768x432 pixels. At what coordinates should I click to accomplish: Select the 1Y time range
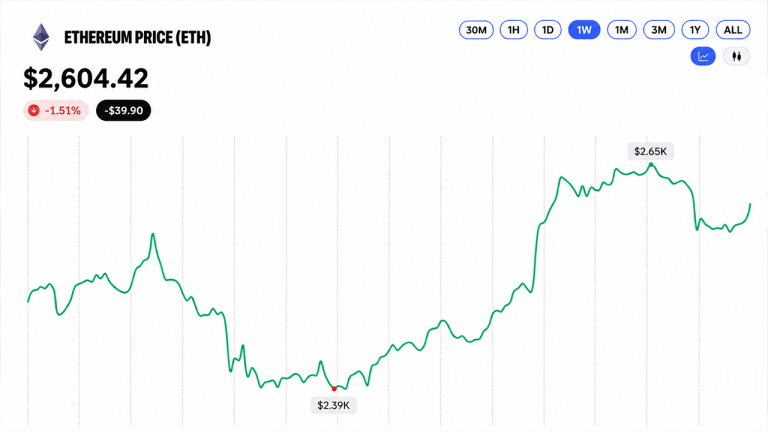click(x=695, y=30)
